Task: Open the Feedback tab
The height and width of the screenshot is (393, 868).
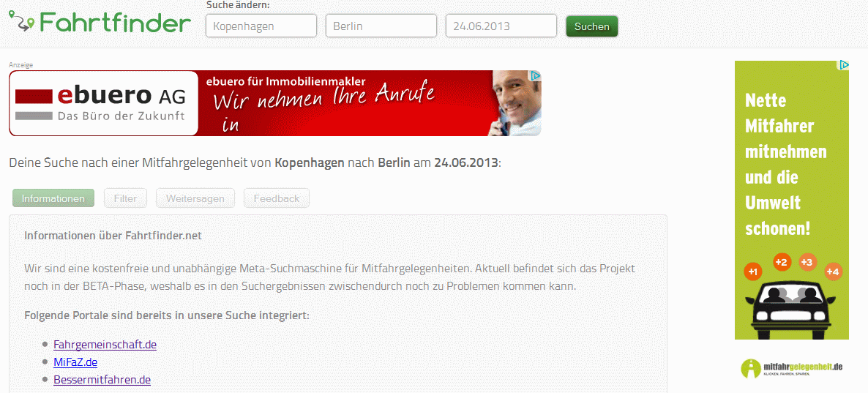Action: point(277,198)
